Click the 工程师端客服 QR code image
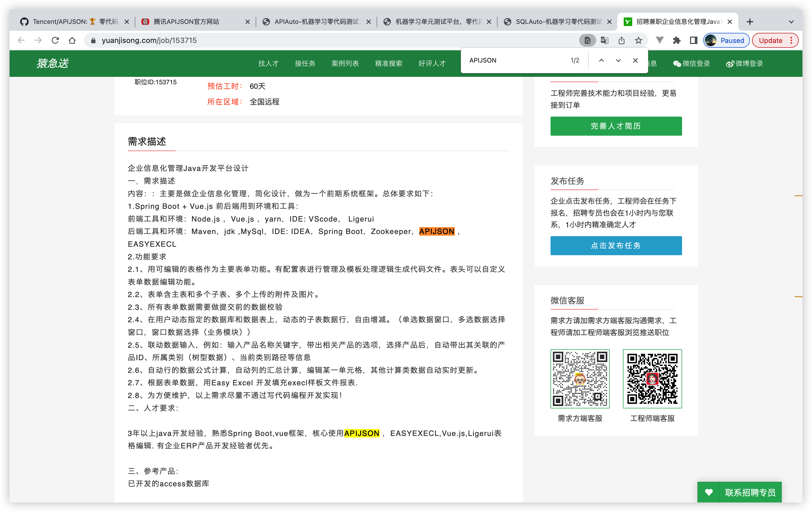The image size is (812, 512). click(652, 378)
